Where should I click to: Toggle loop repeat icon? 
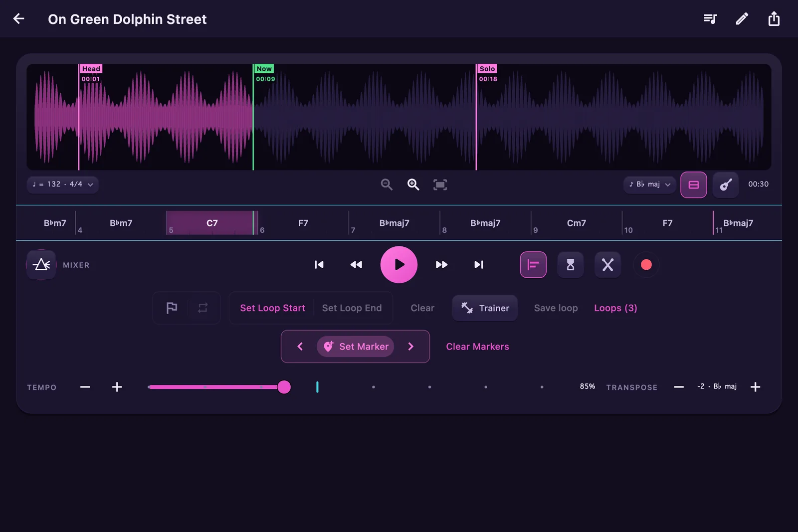203,308
